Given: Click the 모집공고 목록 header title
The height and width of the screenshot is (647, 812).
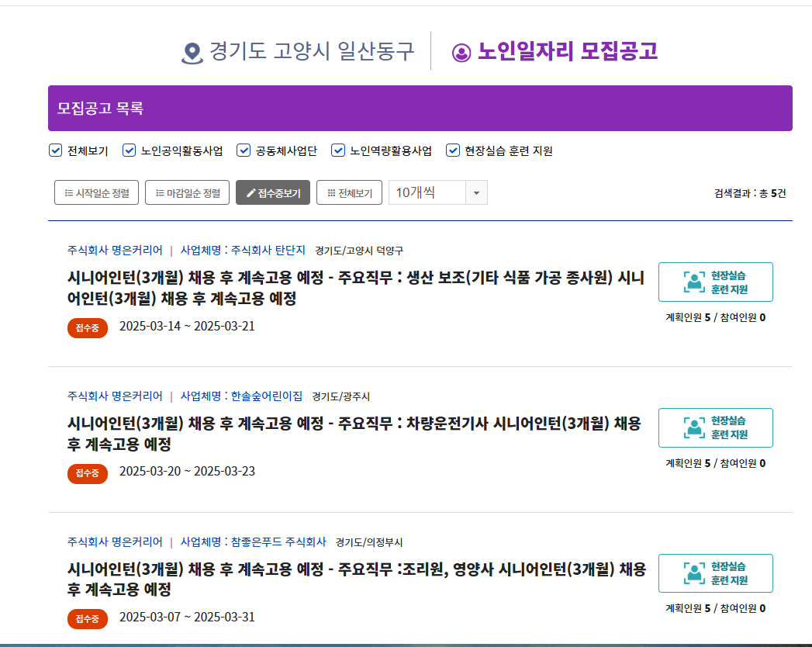Looking at the screenshot, I should pos(100,109).
